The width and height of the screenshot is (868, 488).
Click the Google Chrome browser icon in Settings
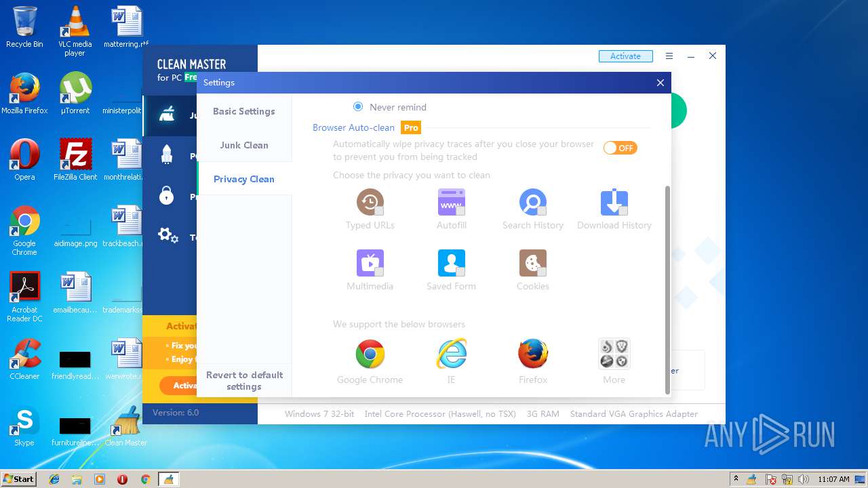click(370, 354)
